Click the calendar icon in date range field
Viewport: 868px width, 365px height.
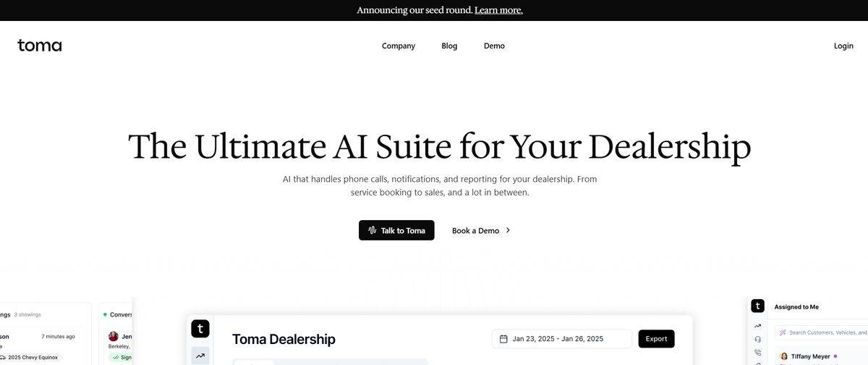(x=503, y=339)
